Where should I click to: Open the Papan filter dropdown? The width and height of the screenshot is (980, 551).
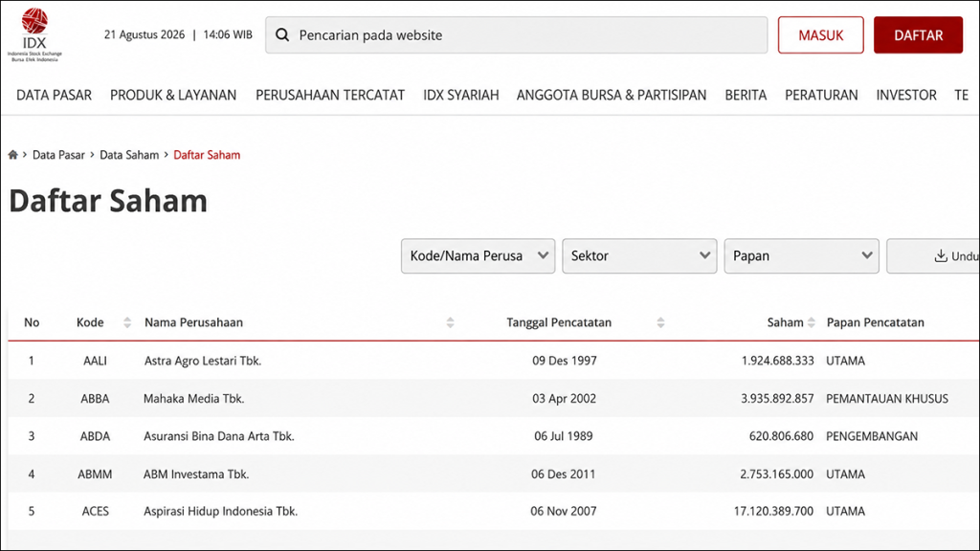point(801,255)
